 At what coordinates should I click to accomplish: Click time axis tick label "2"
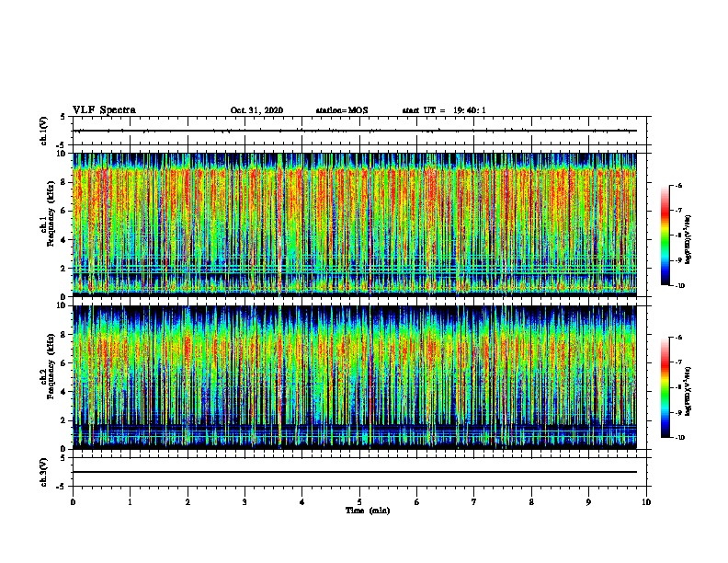coord(188,502)
